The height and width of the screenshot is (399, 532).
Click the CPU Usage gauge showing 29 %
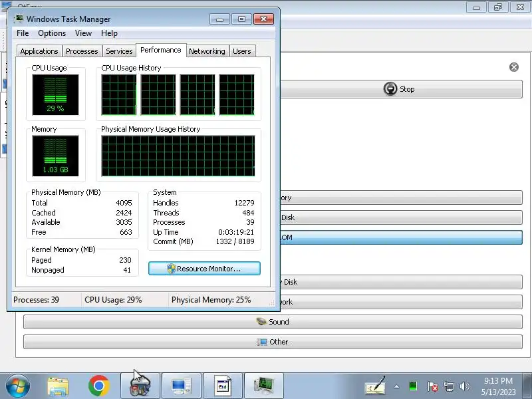point(55,94)
